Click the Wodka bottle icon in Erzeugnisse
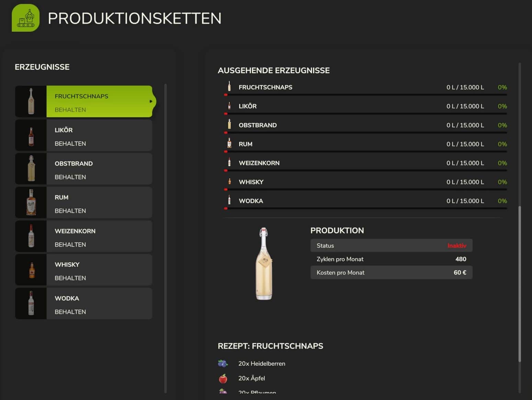532x400 pixels. (31, 304)
